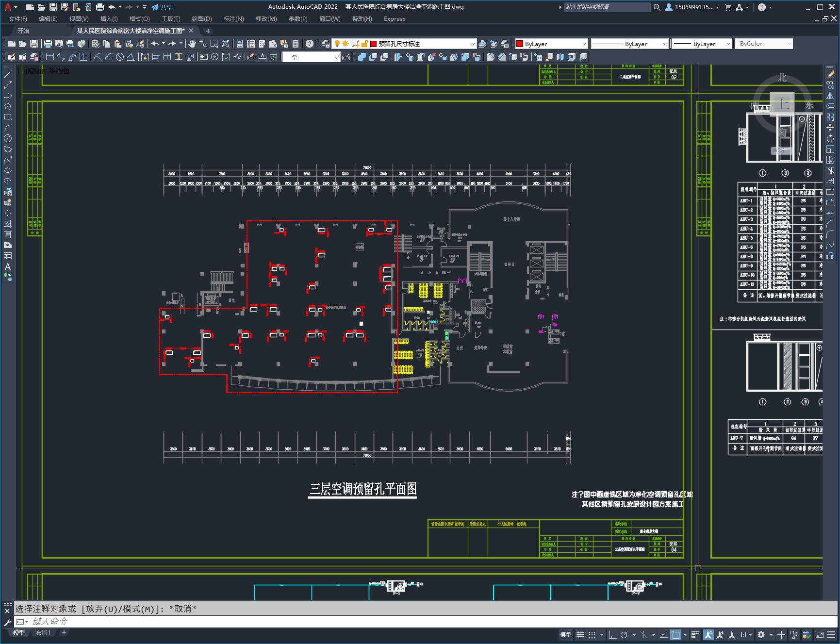The height and width of the screenshot is (644, 840).
Task: Add a new drawing tab with plus
Action: point(208,31)
